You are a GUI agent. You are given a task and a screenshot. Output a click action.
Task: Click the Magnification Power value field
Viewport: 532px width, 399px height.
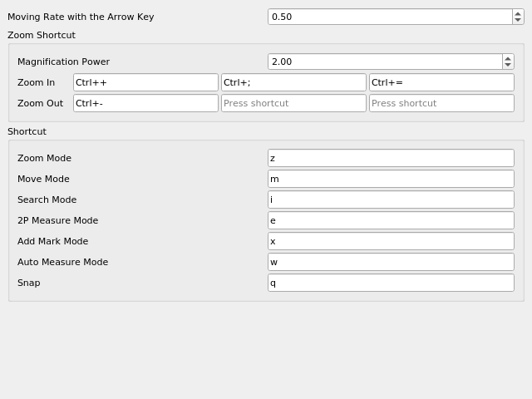pyautogui.click(x=385, y=62)
